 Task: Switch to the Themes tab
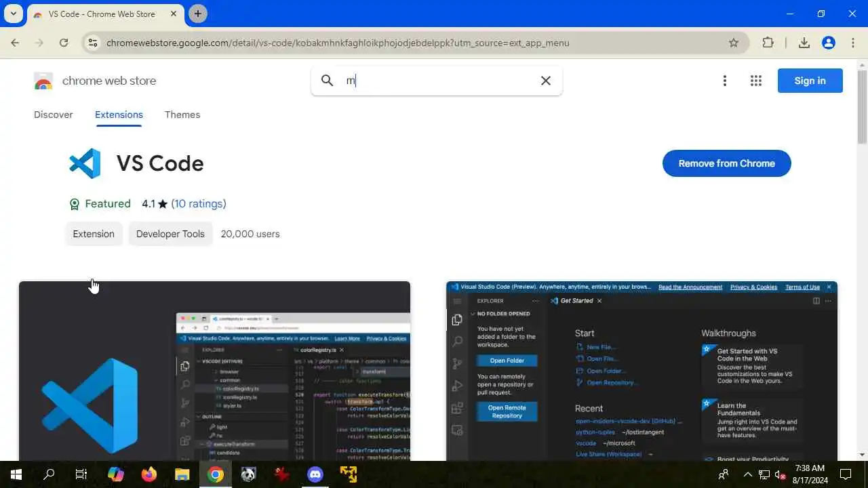click(x=182, y=115)
